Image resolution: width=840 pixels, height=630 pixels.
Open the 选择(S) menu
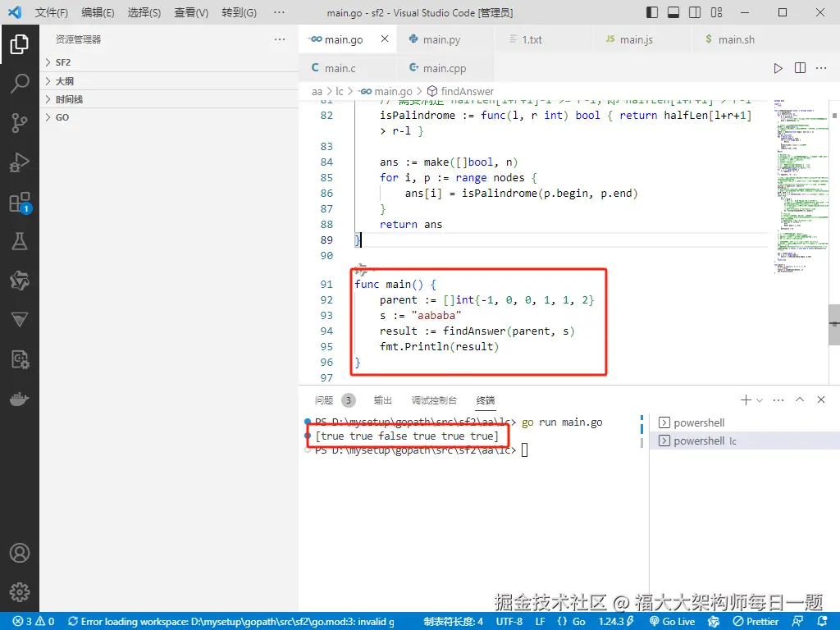click(x=144, y=12)
